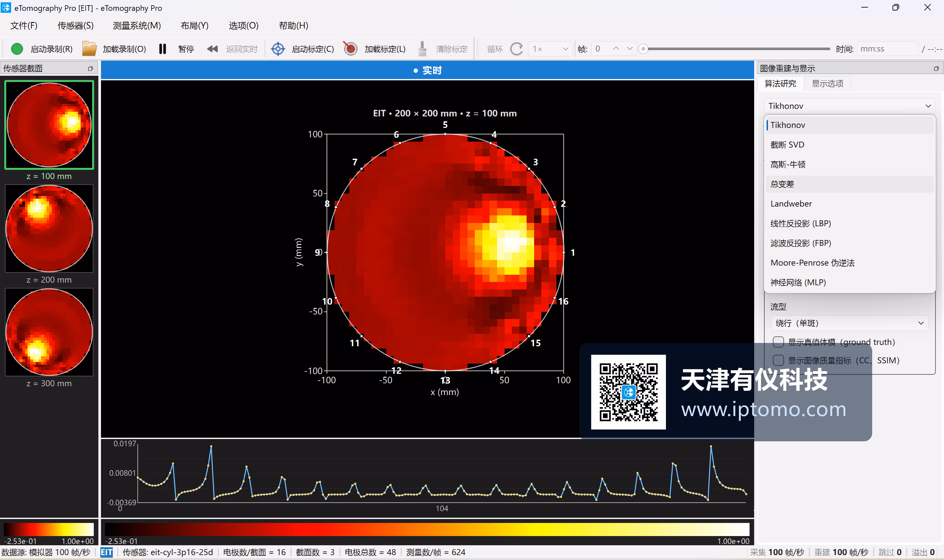Screen dimensions: 944x560
Task: Select 滤波反投影 (FBP) option
Action: (x=850, y=243)
